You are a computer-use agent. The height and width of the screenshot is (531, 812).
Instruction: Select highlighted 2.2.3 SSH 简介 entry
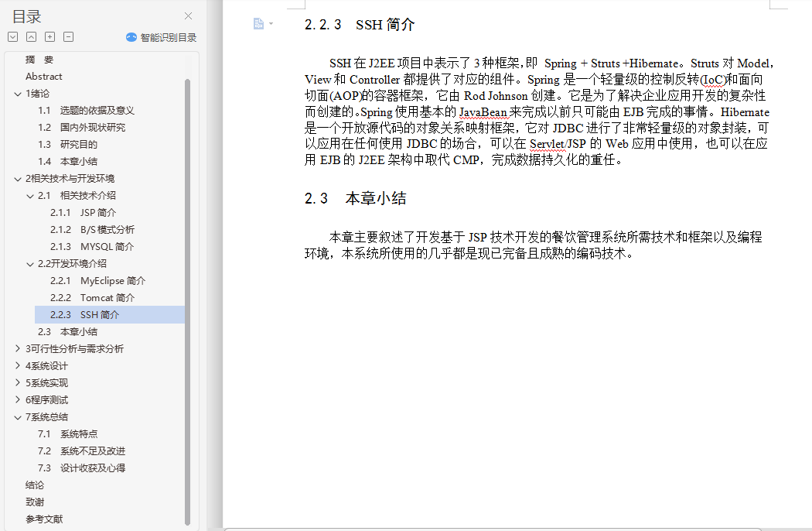click(x=109, y=315)
